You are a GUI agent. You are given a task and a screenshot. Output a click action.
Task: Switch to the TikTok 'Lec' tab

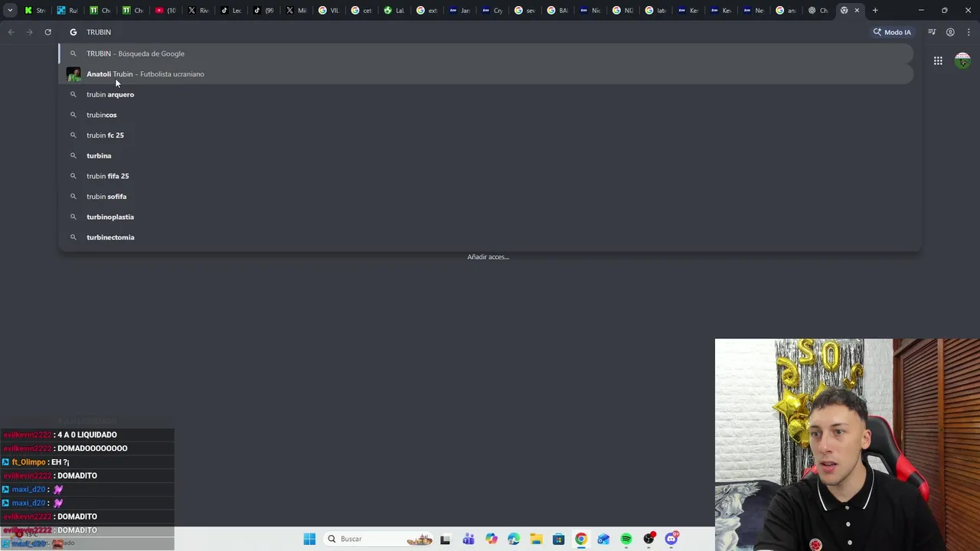(230, 10)
